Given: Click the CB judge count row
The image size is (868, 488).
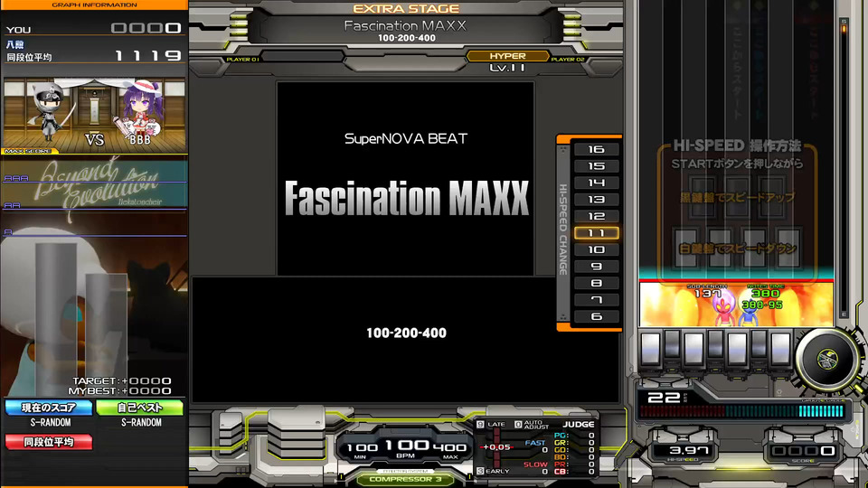Looking at the screenshot, I should (x=574, y=472).
